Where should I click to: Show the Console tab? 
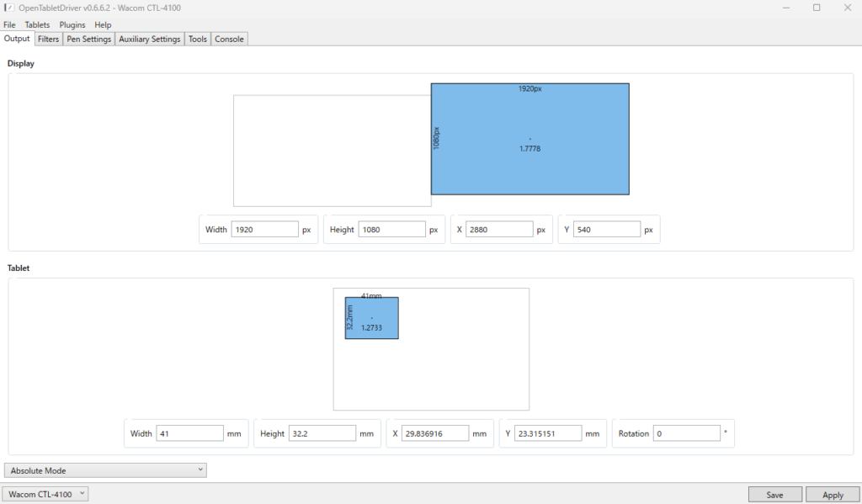pos(229,39)
